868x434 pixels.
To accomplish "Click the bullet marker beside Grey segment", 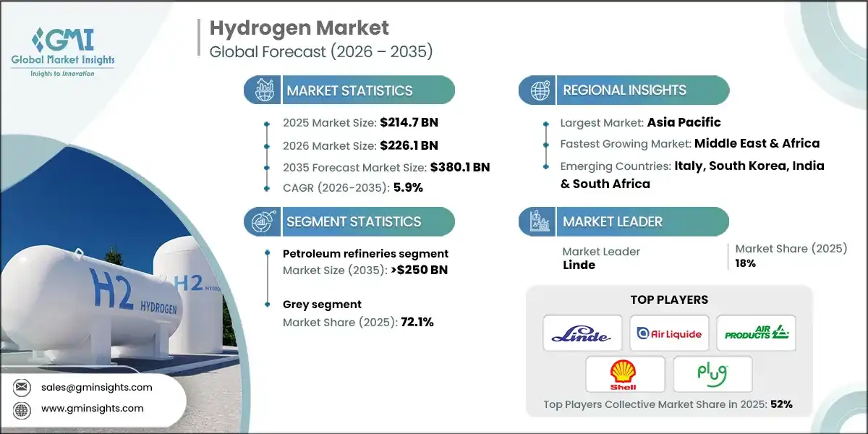I will click(x=269, y=305).
